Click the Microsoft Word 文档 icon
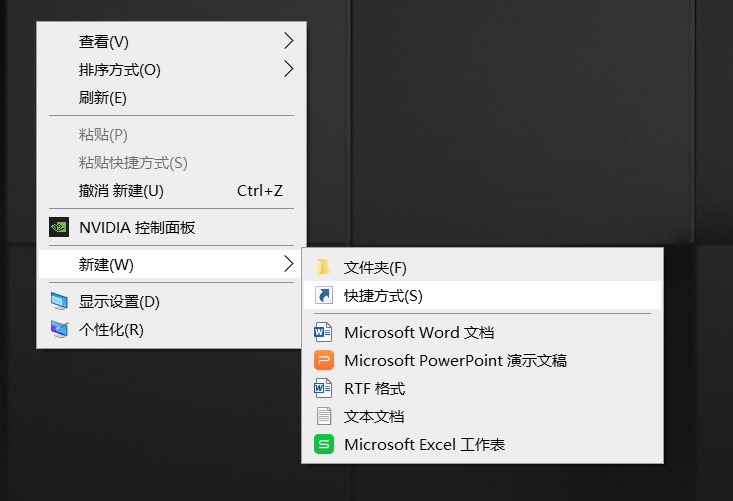This screenshot has width=733, height=501. pyautogui.click(x=323, y=332)
